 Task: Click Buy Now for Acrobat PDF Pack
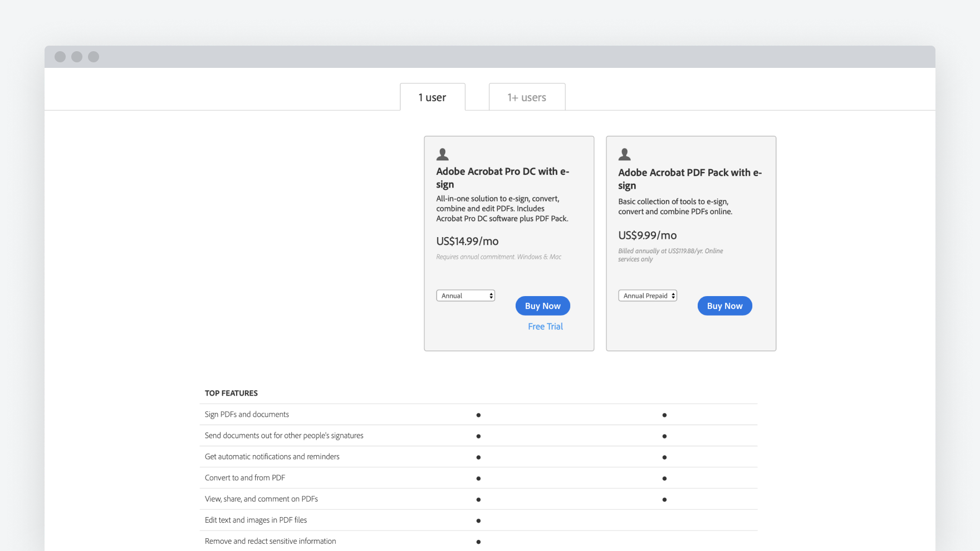tap(724, 306)
